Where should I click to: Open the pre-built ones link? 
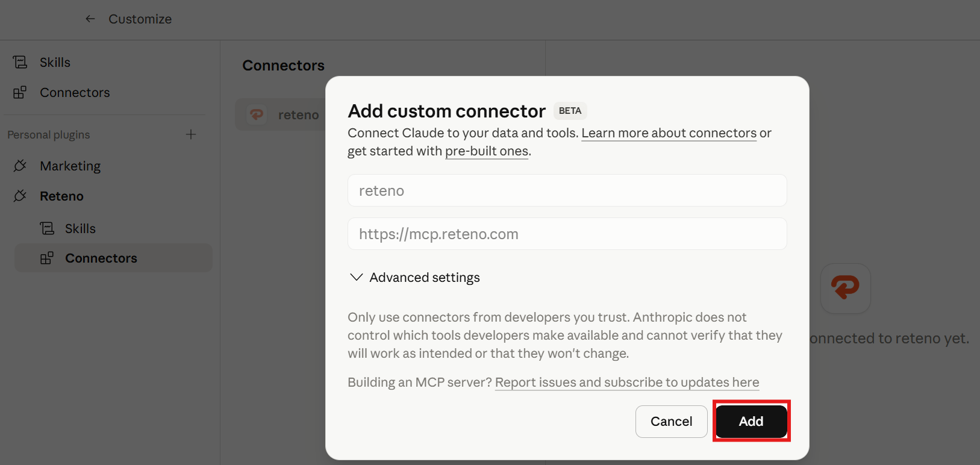(487, 151)
